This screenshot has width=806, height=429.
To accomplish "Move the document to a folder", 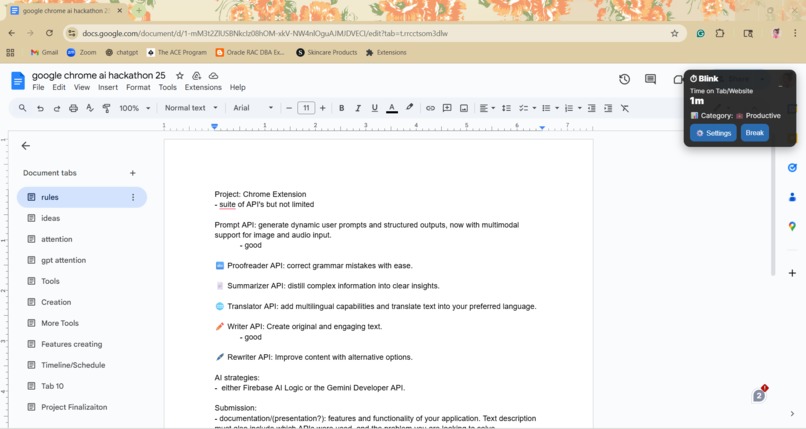I will (196, 76).
